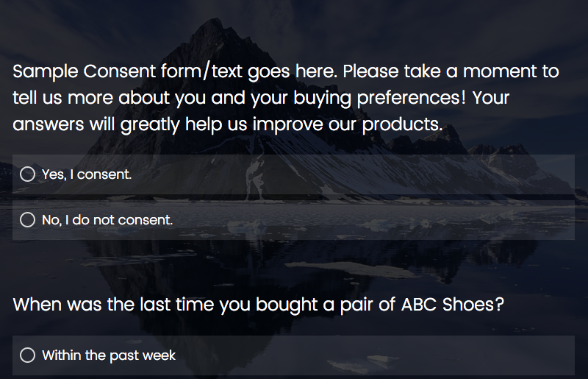Image resolution: width=588 pixels, height=379 pixels.
Task: Click the ABC Shoes question heading
Action: pos(258,305)
